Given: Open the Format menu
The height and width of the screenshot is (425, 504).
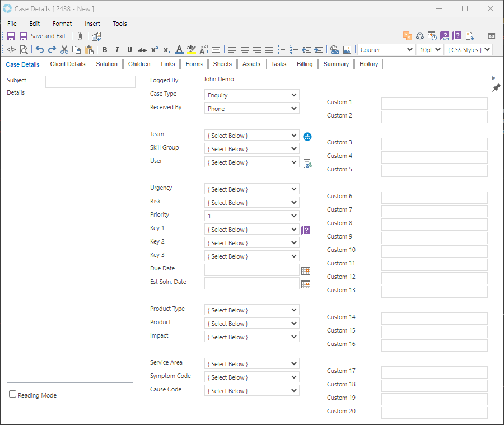Looking at the screenshot, I should point(62,24).
